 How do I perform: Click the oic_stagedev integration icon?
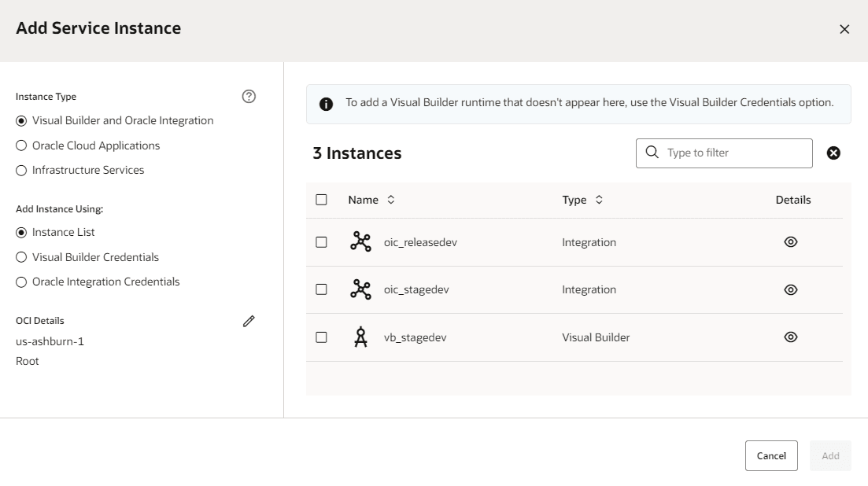[x=361, y=289]
